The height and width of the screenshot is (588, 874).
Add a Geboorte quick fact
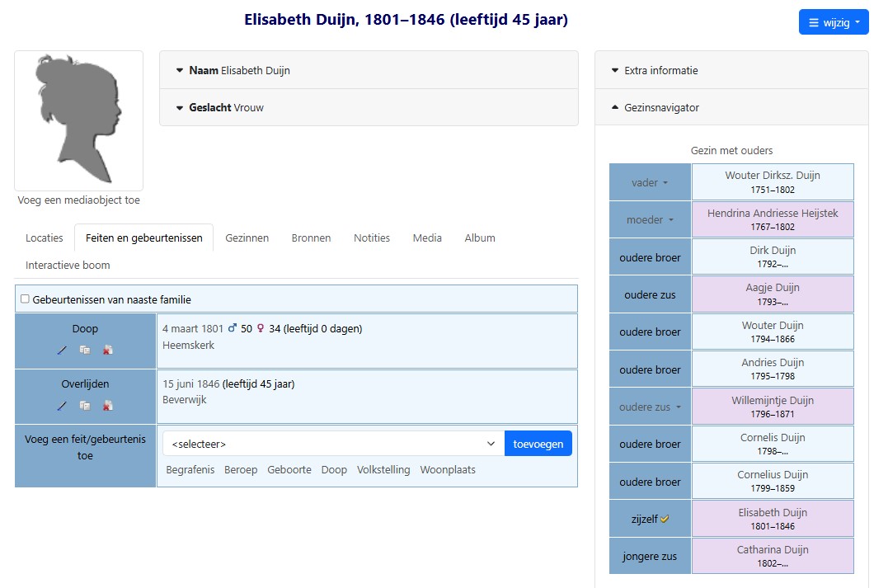coord(289,470)
